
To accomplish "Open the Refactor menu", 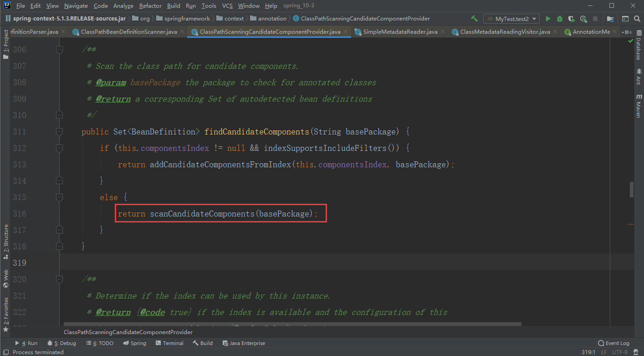I will 150,6.
